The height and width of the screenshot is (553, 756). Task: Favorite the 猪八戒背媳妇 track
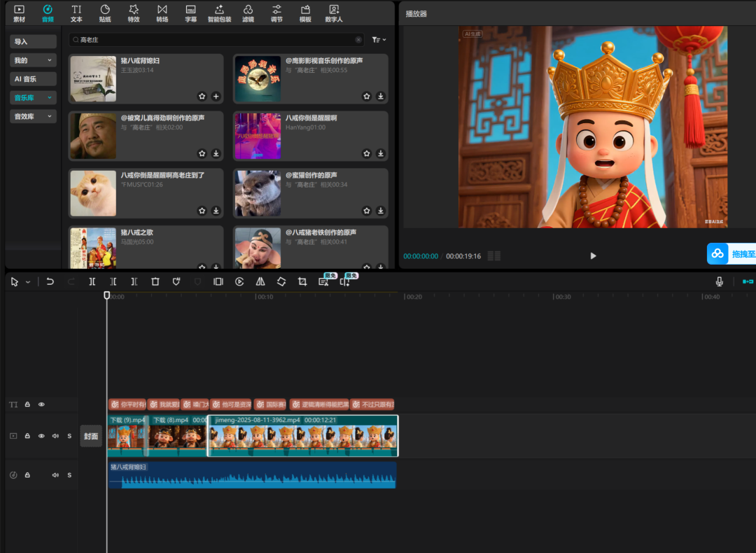(x=202, y=97)
